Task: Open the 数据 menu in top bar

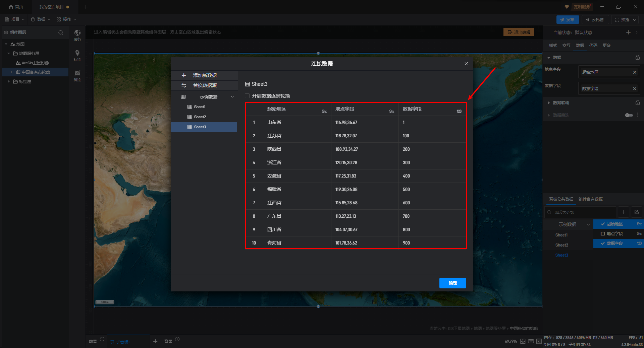Action: tap(41, 19)
